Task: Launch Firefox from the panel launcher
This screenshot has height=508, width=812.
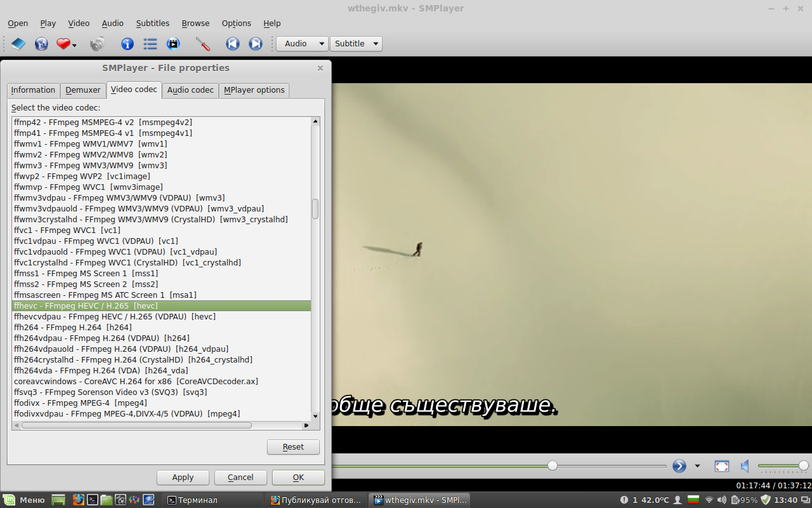Action: (x=79, y=500)
